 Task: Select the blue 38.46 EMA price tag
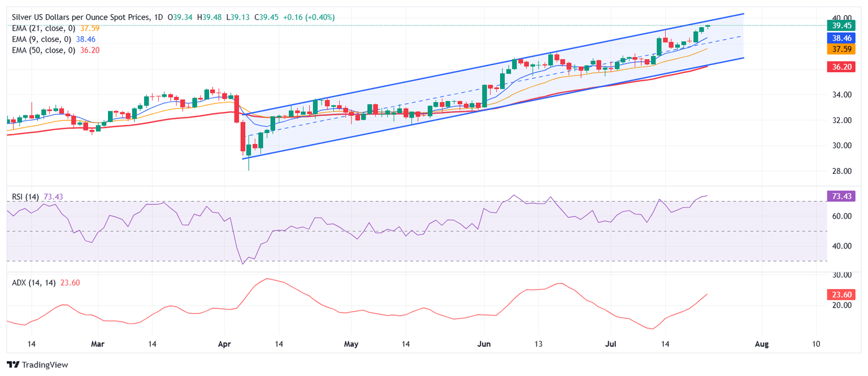coord(840,38)
